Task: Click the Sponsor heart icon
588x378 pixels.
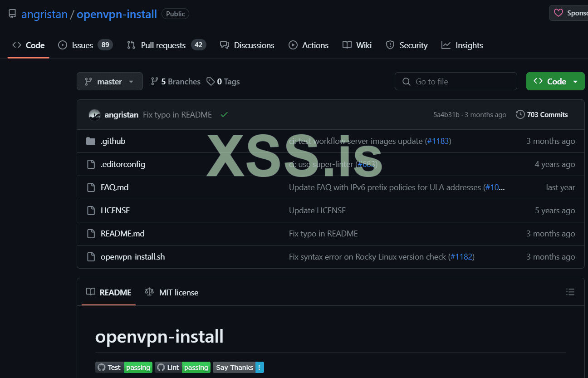Action: pos(559,13)
